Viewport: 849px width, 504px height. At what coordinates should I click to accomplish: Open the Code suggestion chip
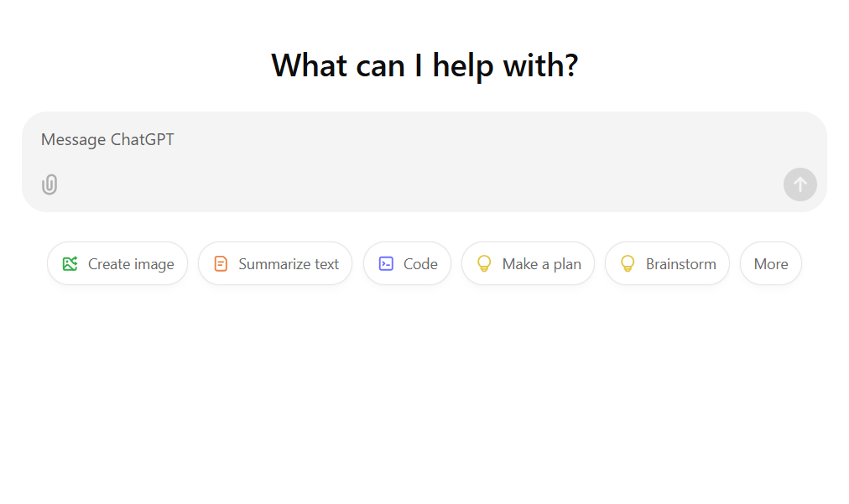pyautogui.click(x=408, y=264)
